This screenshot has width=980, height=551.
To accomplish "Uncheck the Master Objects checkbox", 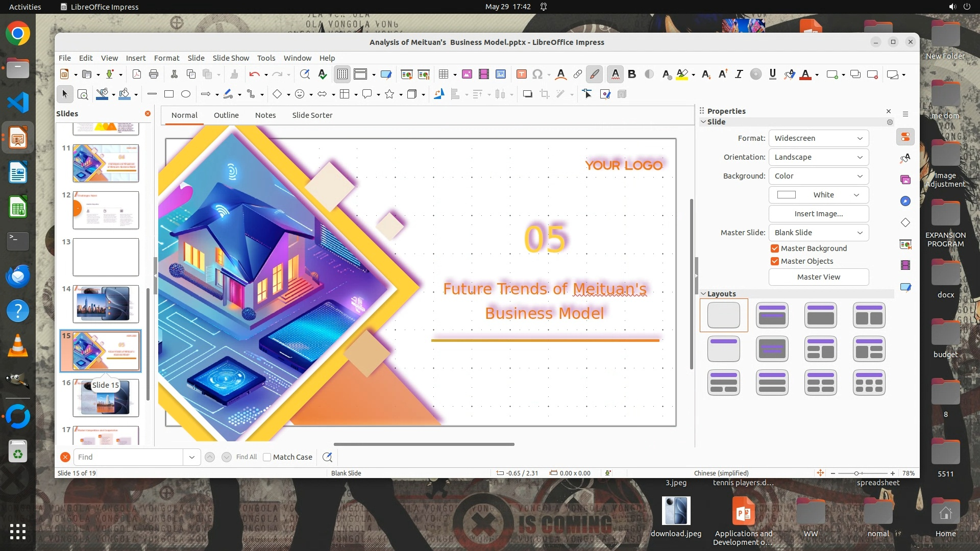I will point(775,261).
